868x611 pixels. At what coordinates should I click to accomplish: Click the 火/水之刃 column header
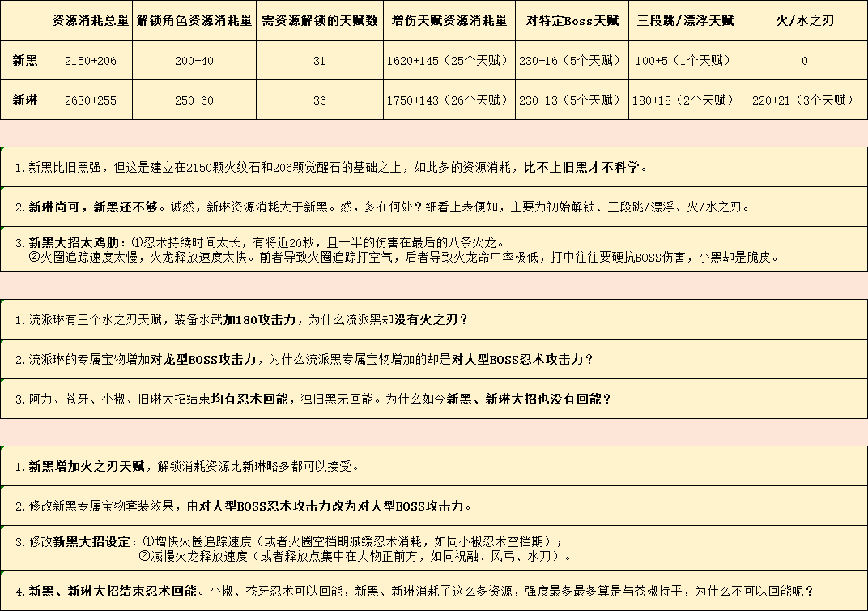805,20
